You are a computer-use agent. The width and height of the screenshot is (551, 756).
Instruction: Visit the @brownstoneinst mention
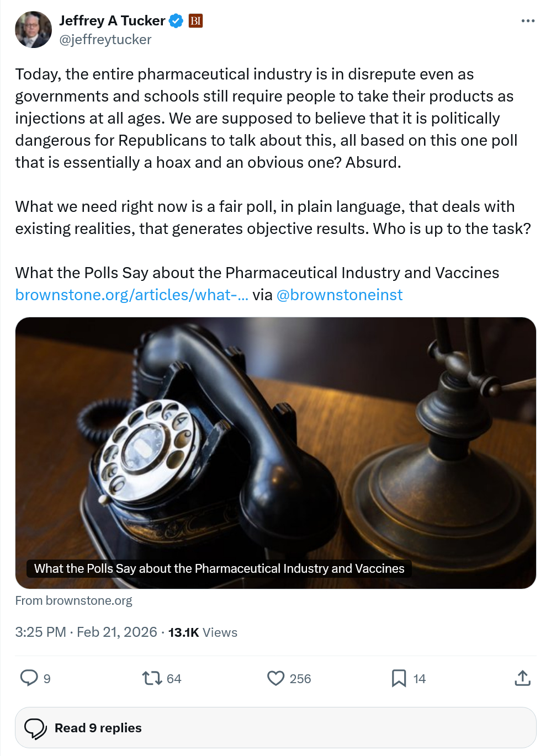339,295
